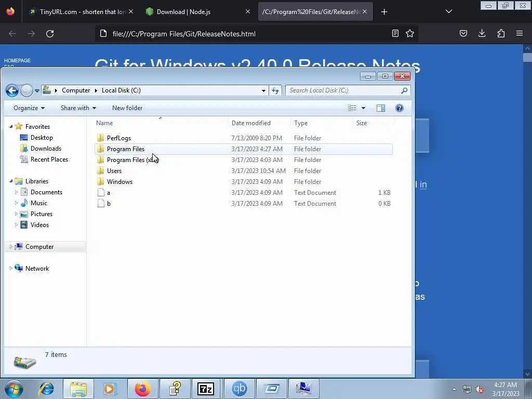The height and width of the screenshot is (399, 532).
Task: Open the view options dropdown arrow
Action: pos(363,108)
